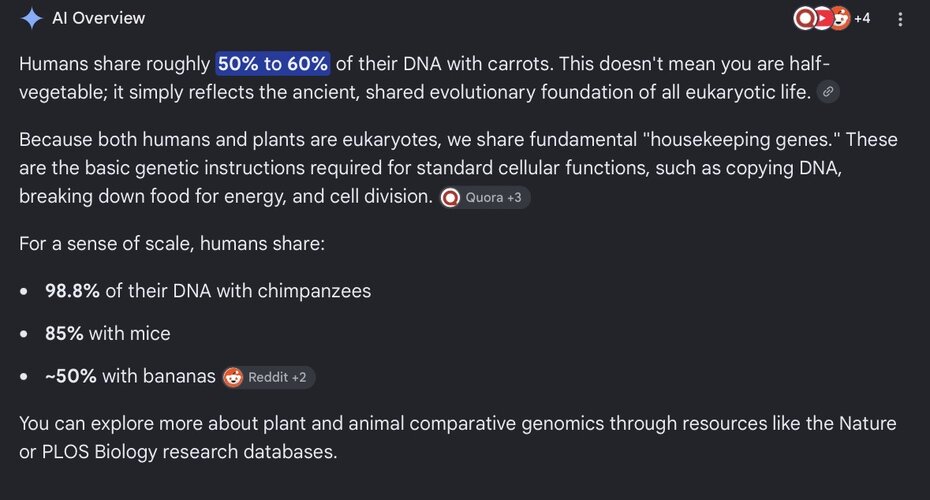Expand the +4 additional sources count
Image resolution: width=930 pixels, height=500 pixels.
(x=862, y=18)
